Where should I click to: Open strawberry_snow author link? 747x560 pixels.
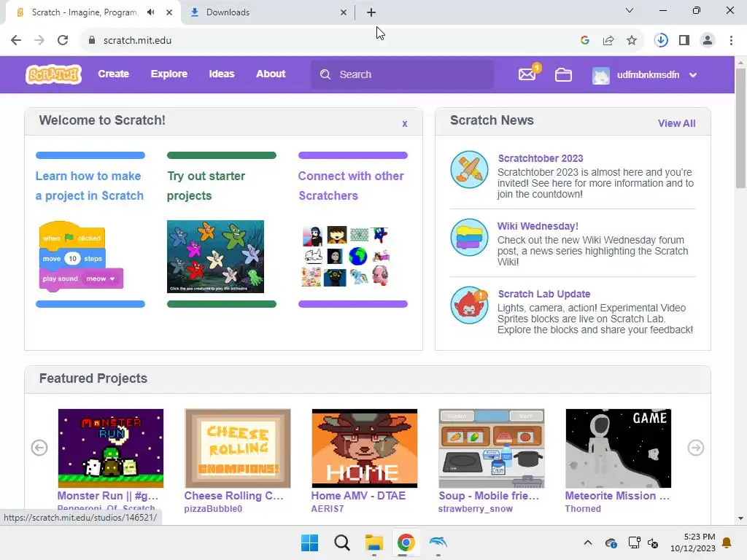point(476,508)
